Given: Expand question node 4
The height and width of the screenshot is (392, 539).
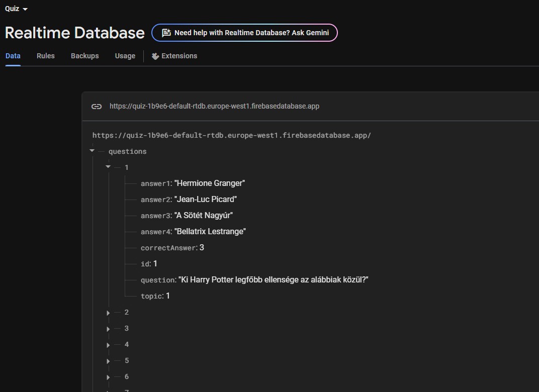Looking at the screenshot, I should (108, 345).
